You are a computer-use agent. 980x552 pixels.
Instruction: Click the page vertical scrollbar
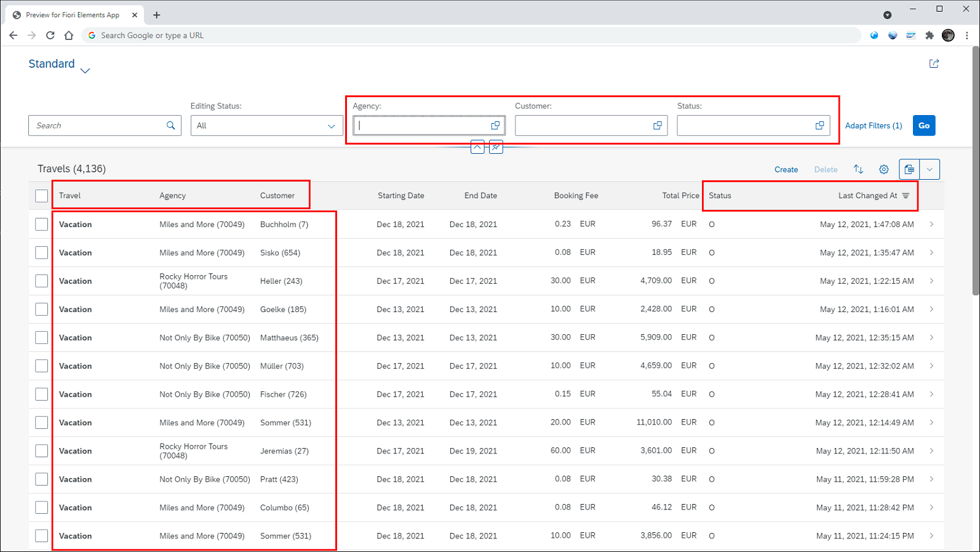click(975, 172)
